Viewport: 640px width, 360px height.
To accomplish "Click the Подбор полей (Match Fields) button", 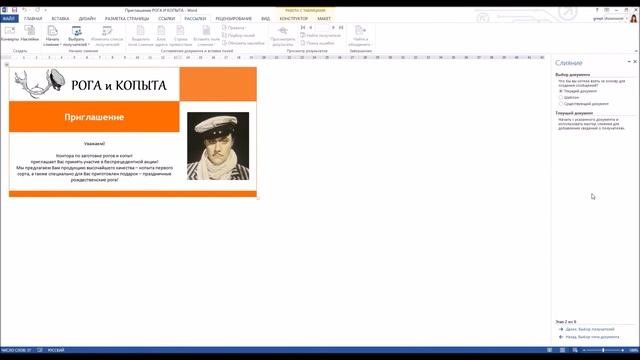I will (x=238, y=36).
